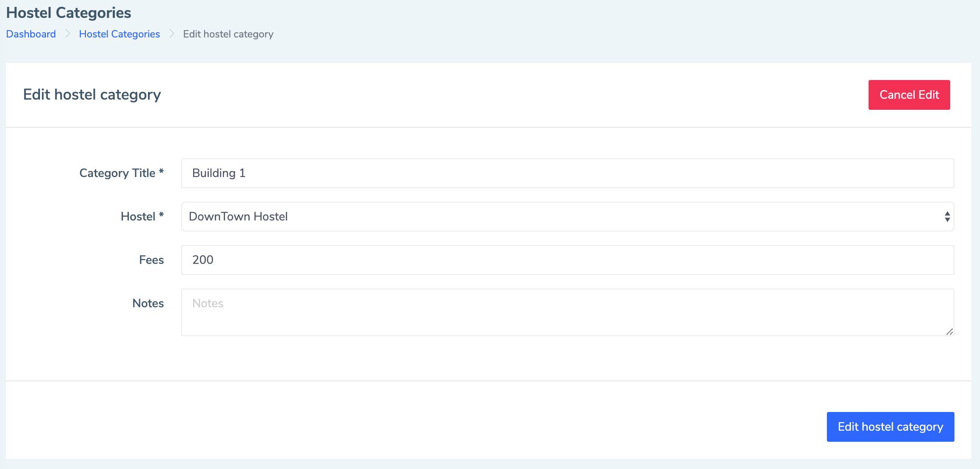Image resolution: width=980 pixels, height=469 pixels.
Task: Click the 'Hostel Categories' page heading
Action: click(68, 13)
